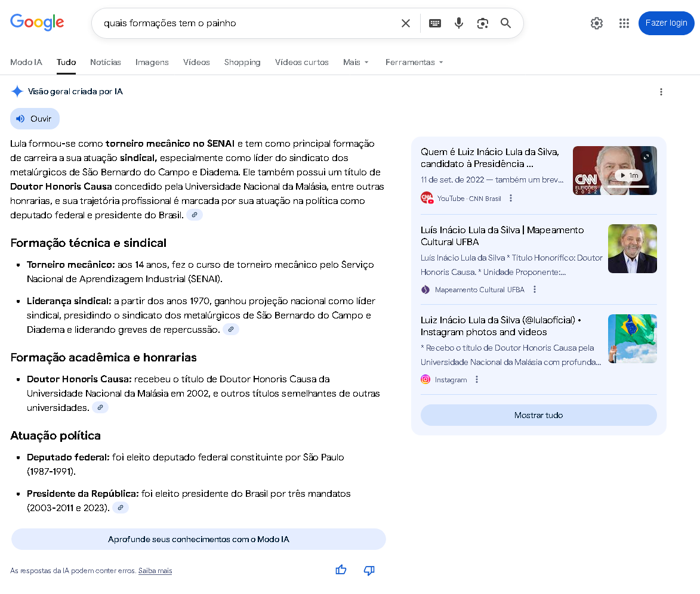Open the Saiba mais link
Image resolution: width=700 pixels, height=594 pixels.
[155, 571]
